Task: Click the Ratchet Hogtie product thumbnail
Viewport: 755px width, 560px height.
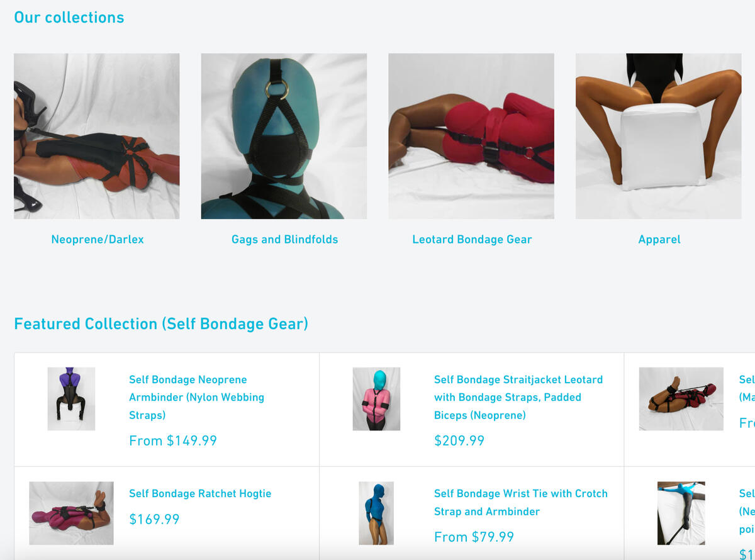Action: (71, 513)
